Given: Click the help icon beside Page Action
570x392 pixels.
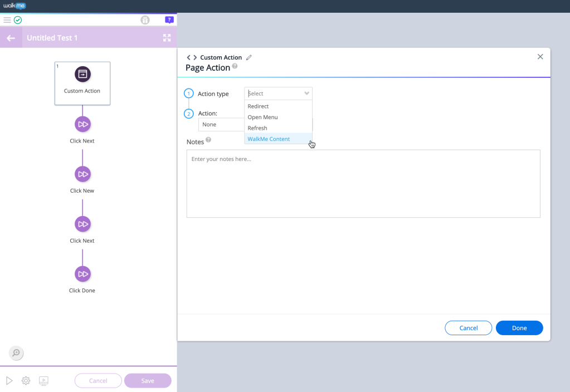Looking at the screenshot, I should 235,66.
